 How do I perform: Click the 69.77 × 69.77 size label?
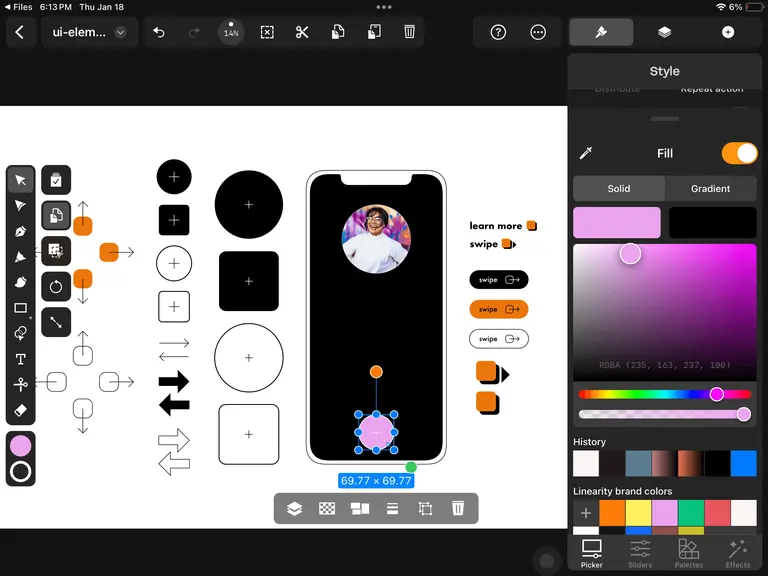(x=376, y=480)
